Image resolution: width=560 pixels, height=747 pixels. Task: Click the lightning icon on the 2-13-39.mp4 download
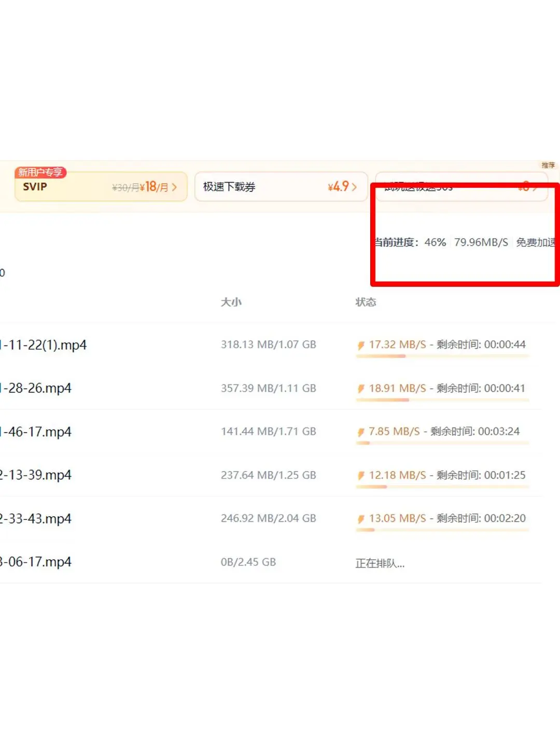tap(361, 475)
